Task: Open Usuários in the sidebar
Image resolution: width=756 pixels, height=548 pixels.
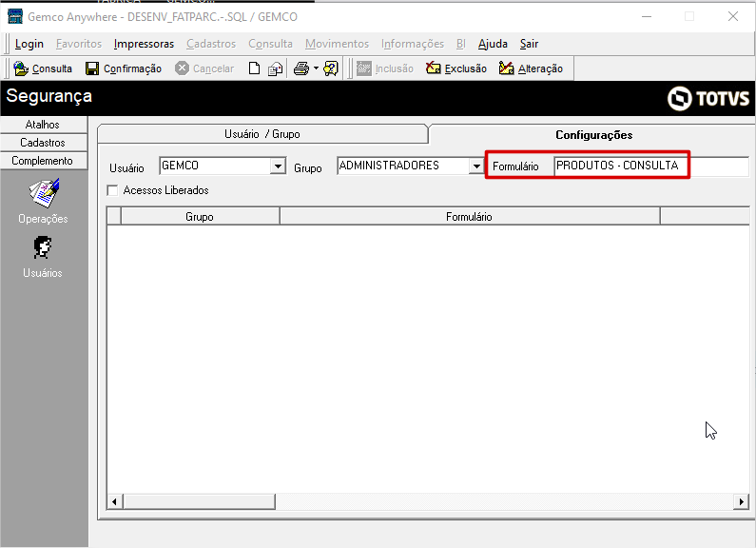Action: coord(43,257)
